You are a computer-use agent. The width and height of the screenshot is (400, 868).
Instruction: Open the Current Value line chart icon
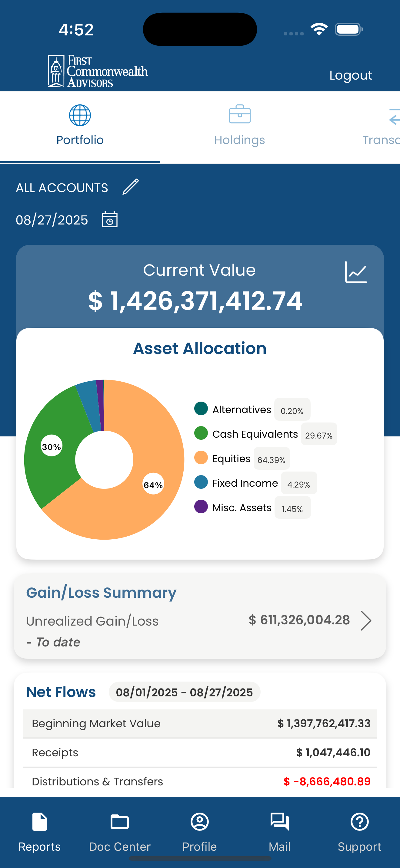click(x=356, y=272)
